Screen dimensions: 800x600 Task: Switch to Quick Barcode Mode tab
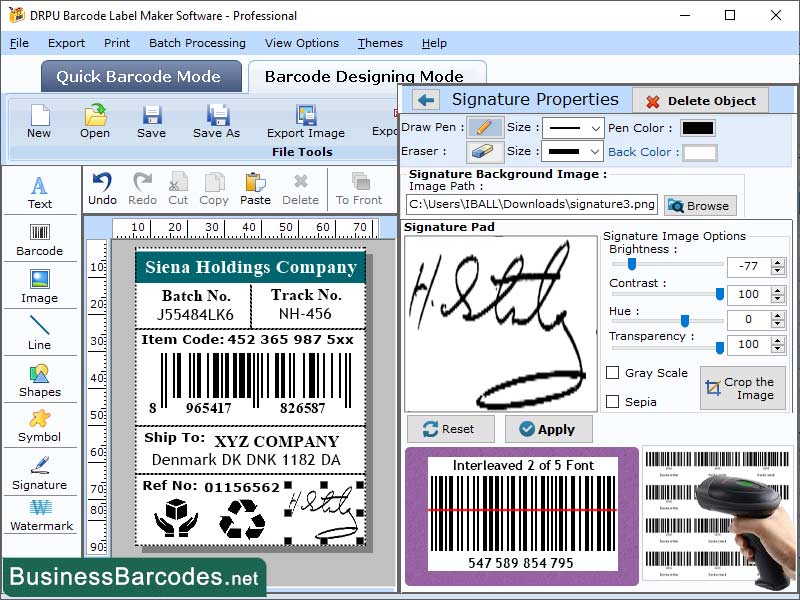pos(140,76)
